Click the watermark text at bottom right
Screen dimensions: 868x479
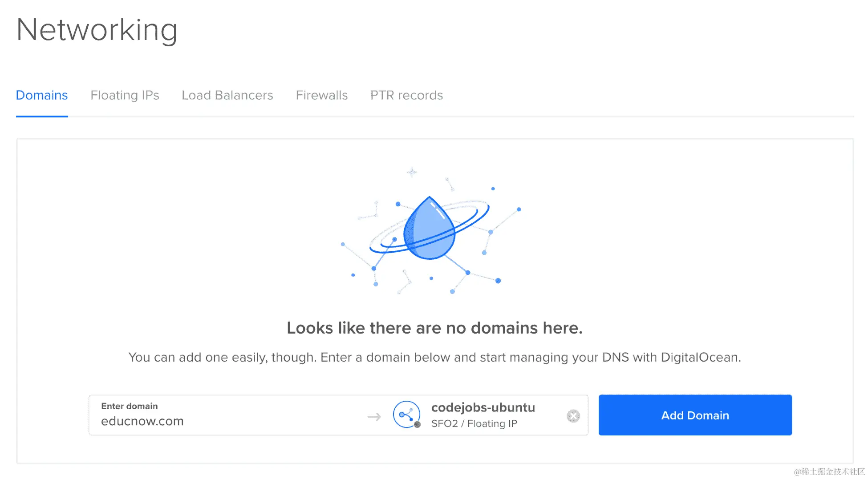point(829,471)
